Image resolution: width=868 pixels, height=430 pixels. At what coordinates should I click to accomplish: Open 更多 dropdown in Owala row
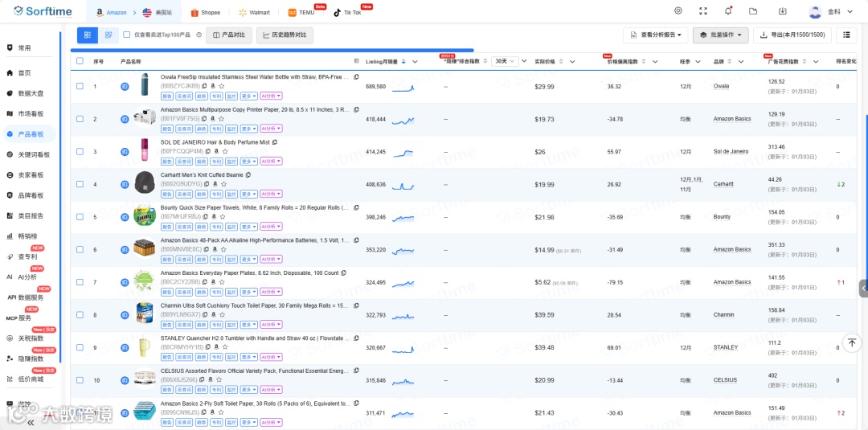(x=248, y=96)
